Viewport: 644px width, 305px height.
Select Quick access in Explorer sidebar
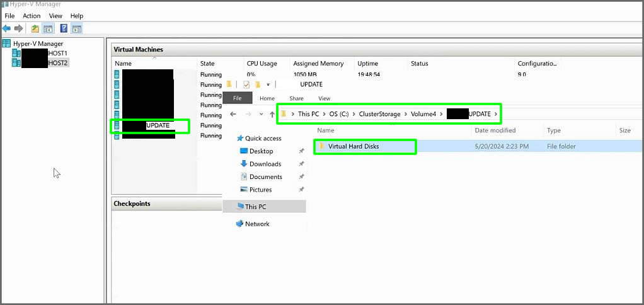[x=263, y=139]
